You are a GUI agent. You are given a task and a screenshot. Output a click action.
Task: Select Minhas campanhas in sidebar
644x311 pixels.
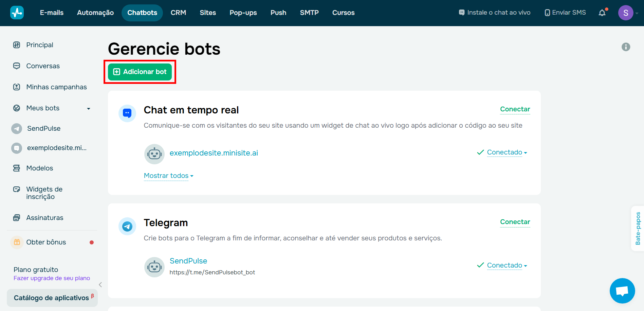[x=56, y=87]
